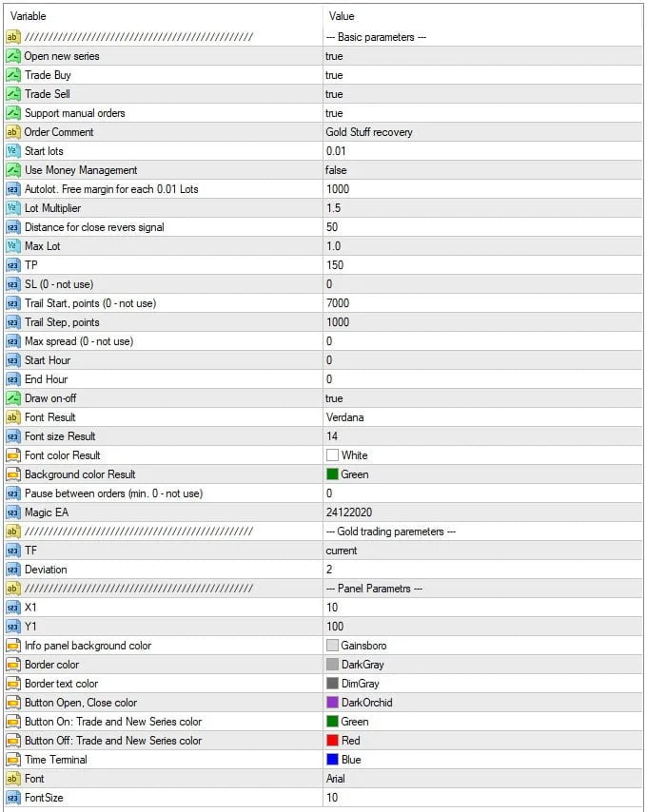Click the Red swatch for Button Off color

pos(332,741)
